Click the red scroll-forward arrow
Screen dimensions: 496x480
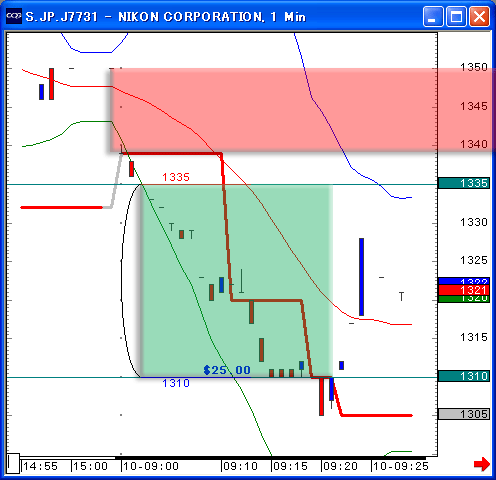(482, 464)
